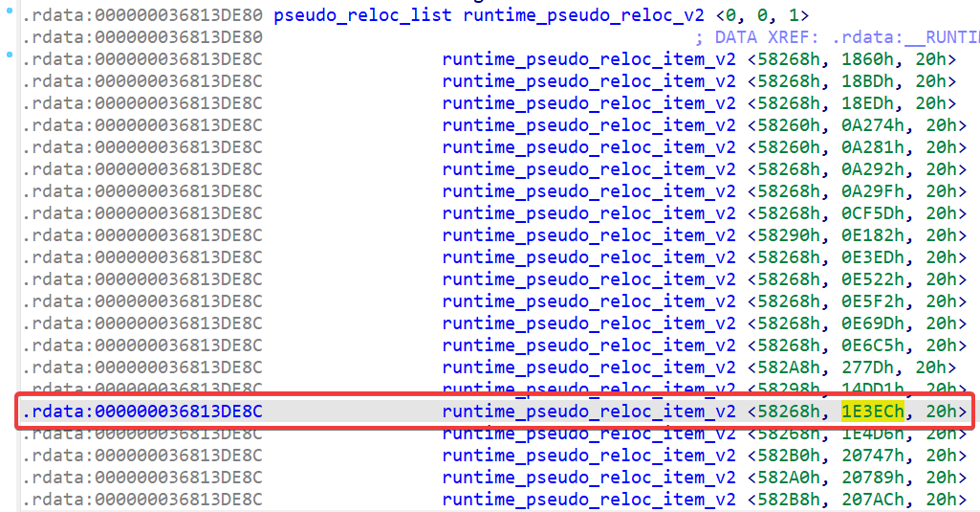Select the offset value 0A29Fh
980x512 pixels.
coord(873,190)
